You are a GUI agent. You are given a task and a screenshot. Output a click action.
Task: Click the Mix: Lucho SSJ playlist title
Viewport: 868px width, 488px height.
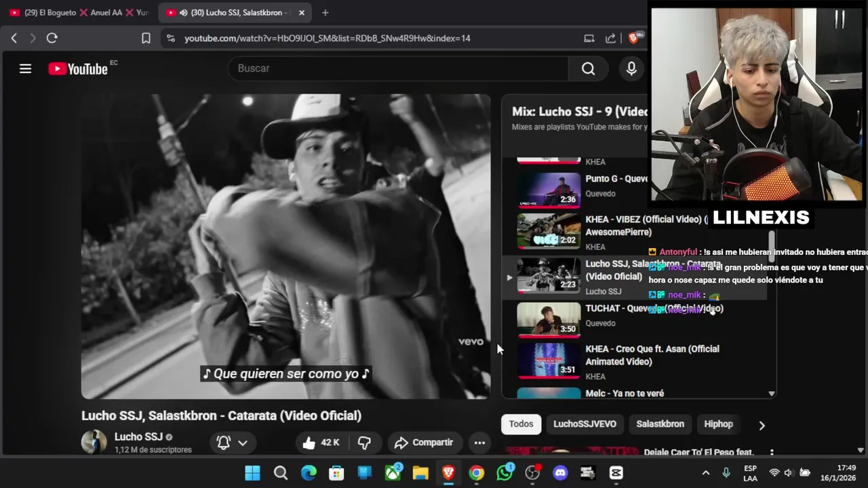click(x=580, y=112)
